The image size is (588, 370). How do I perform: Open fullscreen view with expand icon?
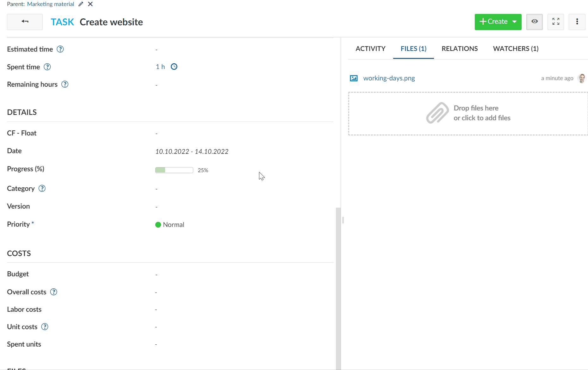pyautogui.click(x=555, y=22)
